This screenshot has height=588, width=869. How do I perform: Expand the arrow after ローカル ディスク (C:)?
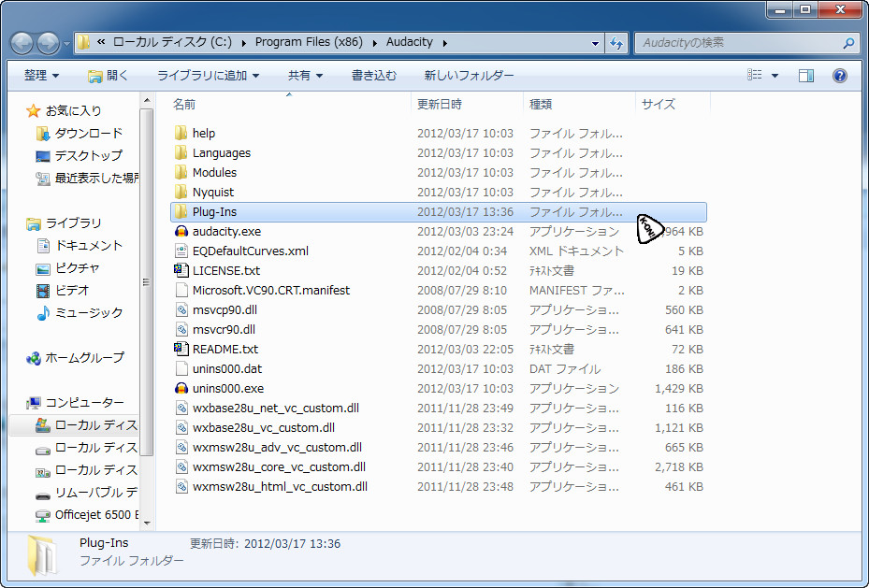[x=243, y=43]
